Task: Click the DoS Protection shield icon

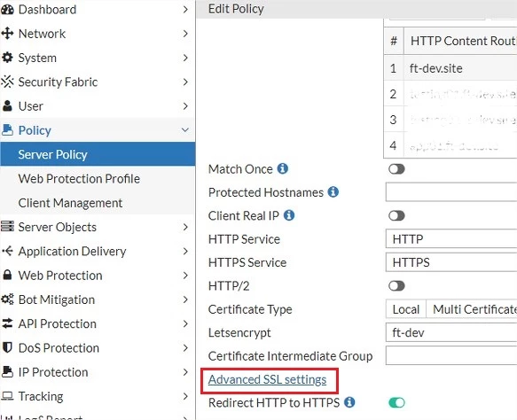Action: [x=7, y=347]
